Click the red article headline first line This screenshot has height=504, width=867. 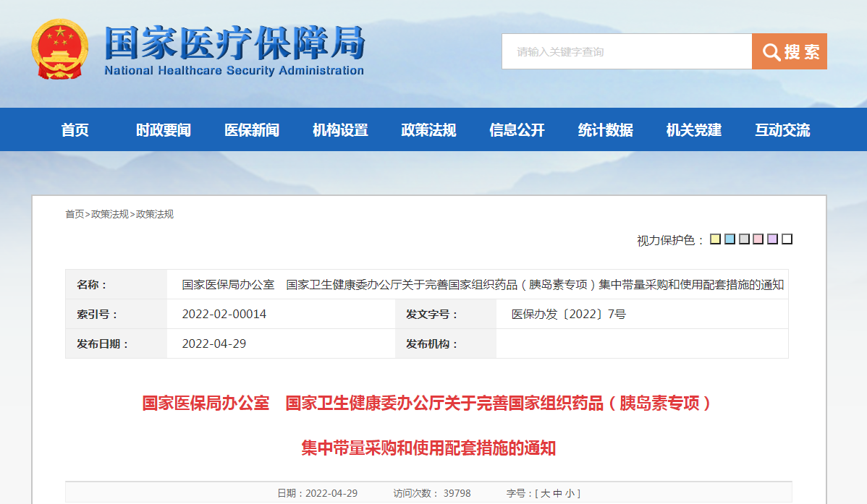coord(426,403)
